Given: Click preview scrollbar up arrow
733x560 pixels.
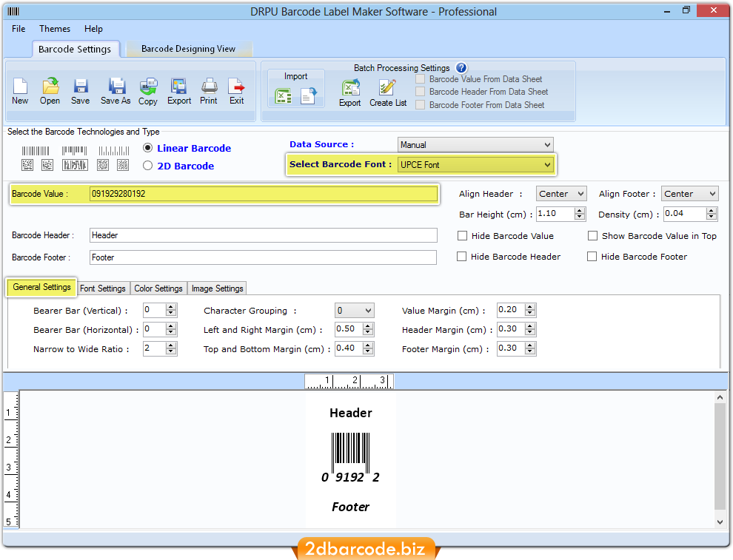Looking at the screenshot, I should 720,397.
